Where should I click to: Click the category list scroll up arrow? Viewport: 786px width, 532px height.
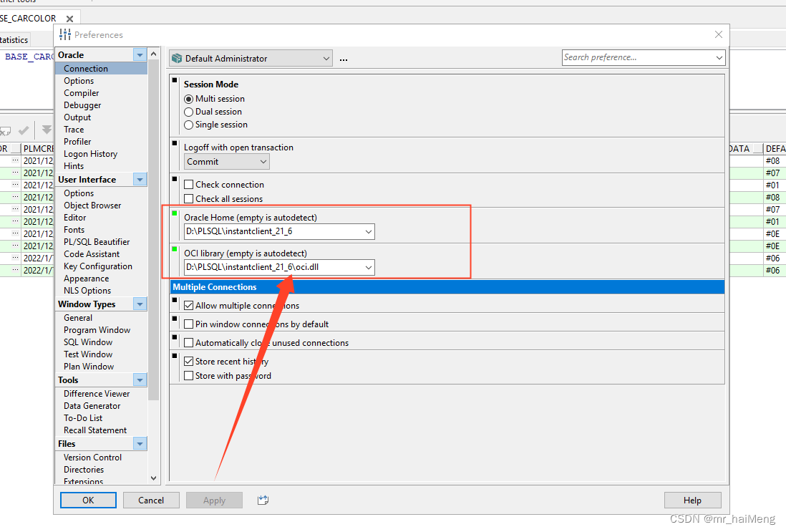[153, 54]
